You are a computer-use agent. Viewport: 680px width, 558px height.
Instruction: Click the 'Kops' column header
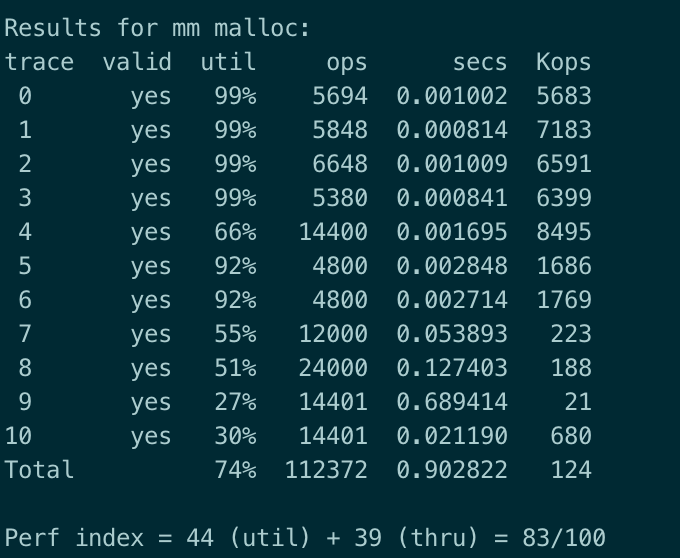tap(563, 62)
